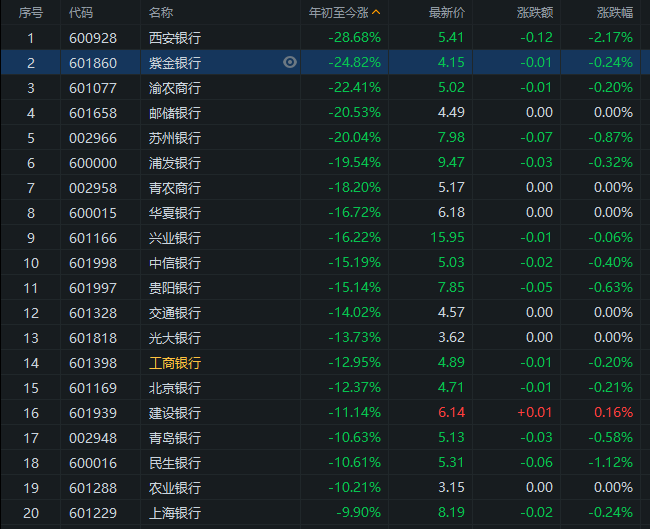The width and height of the screenshot is (650, 529).
Task: Click the orange sort arrow beside 年初至今涨
Action: [376, 12]
